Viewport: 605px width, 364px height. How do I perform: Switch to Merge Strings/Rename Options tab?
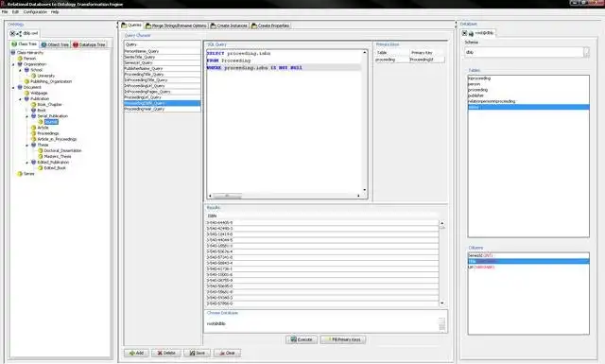[177, 26]
